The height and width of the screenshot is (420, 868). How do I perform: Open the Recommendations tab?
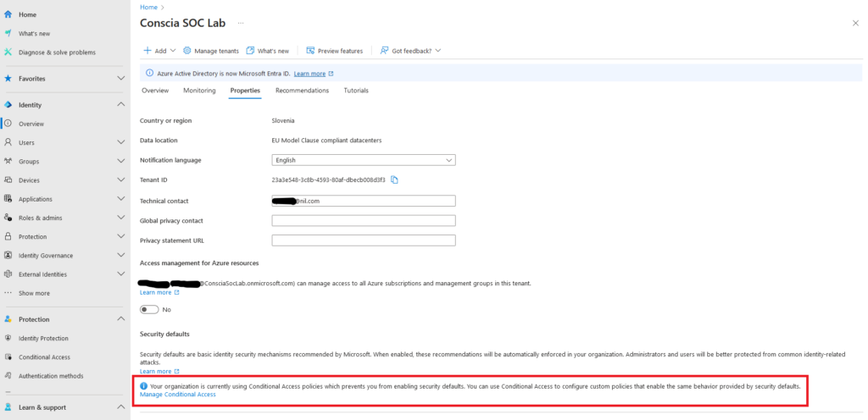tap(303, 91)
